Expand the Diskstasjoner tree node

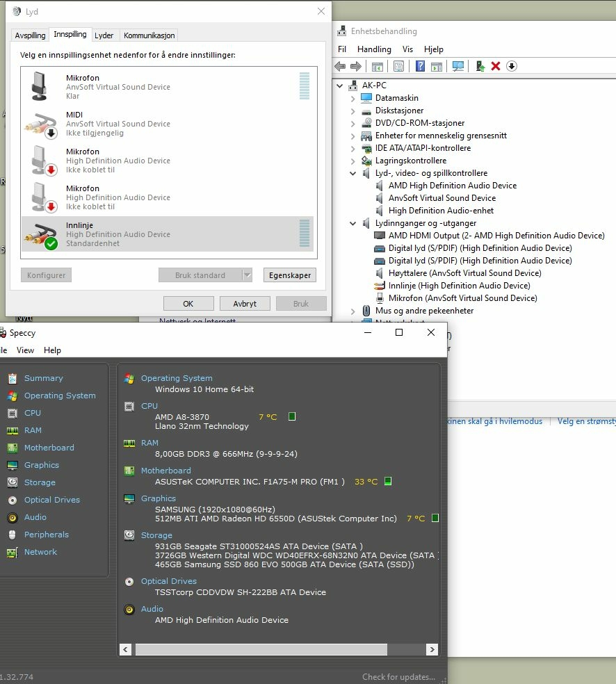click(x=353, y=111)
